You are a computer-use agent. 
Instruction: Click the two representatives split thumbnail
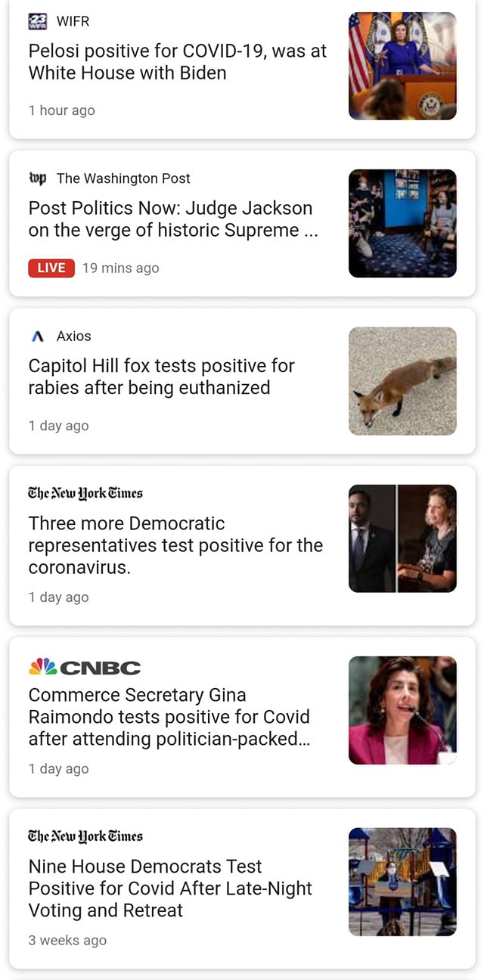pos(402,538)
